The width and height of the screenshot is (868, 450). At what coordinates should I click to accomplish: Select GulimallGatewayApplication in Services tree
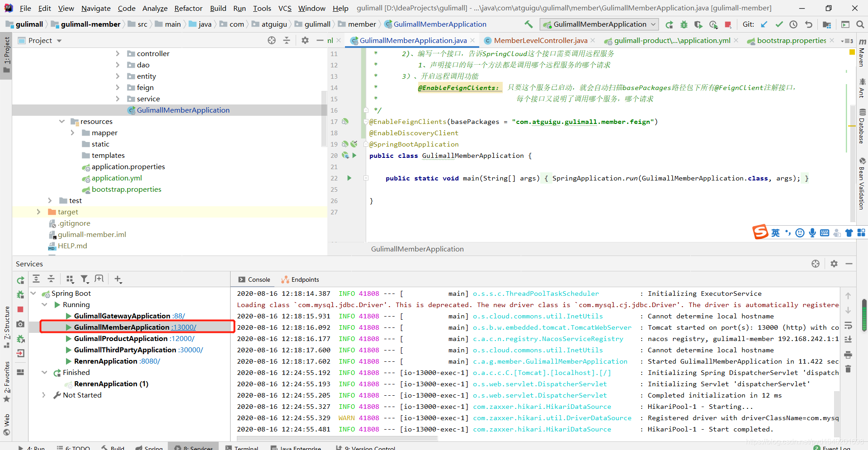122,316
